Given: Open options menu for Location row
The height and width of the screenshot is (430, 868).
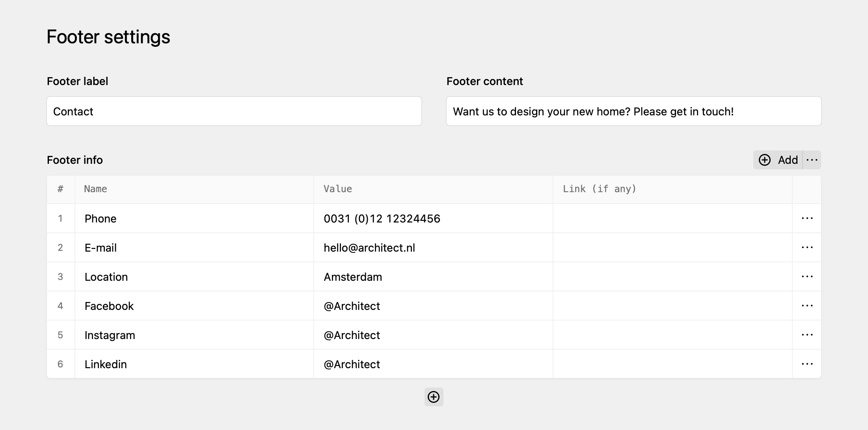Looking at the screenshot, I should tap(807, 277).
